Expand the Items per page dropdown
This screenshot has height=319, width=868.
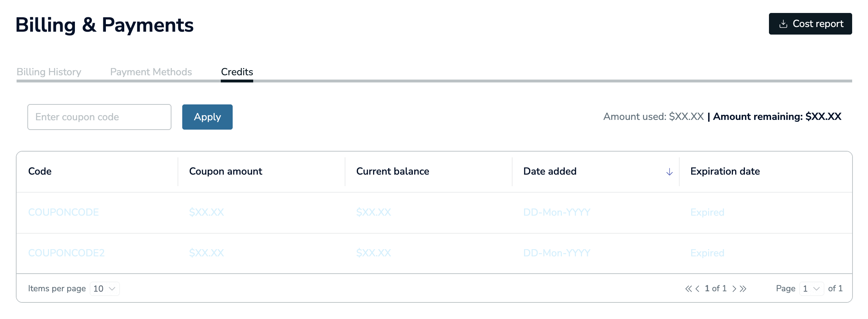(104, 289)
